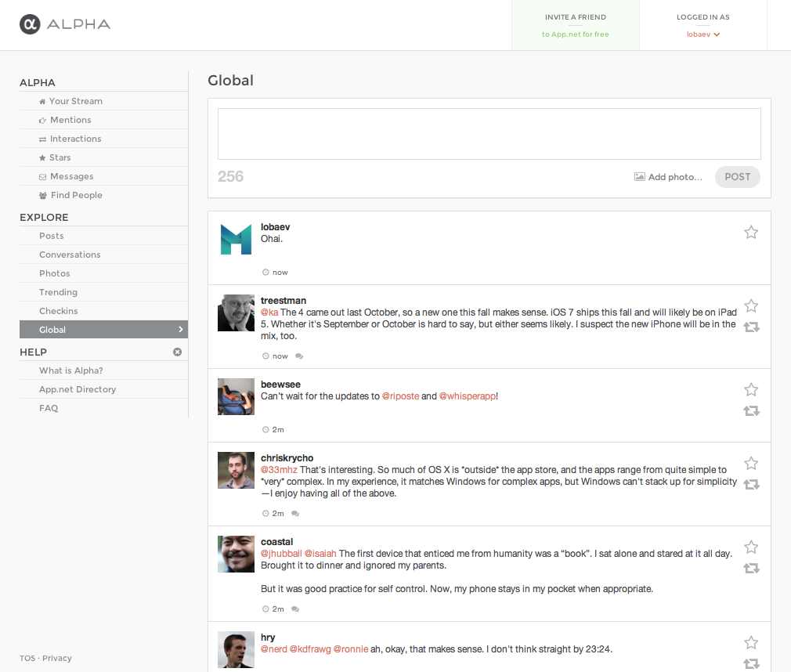
Task: Go to Mentions in the sidebar
Action: point(70,120)
